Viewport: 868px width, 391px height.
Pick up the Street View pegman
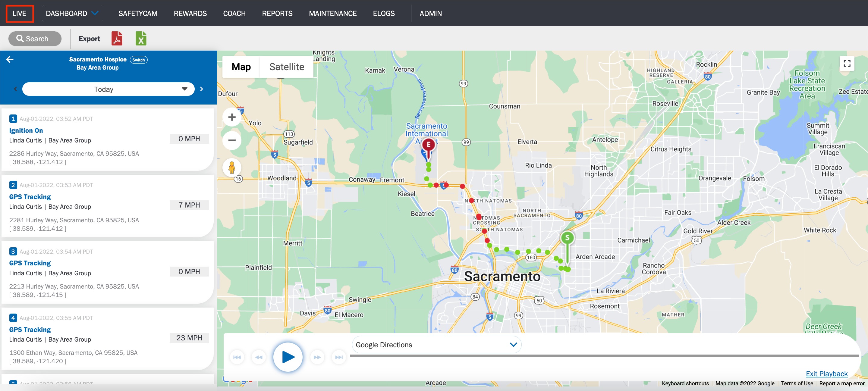point(232,167)
